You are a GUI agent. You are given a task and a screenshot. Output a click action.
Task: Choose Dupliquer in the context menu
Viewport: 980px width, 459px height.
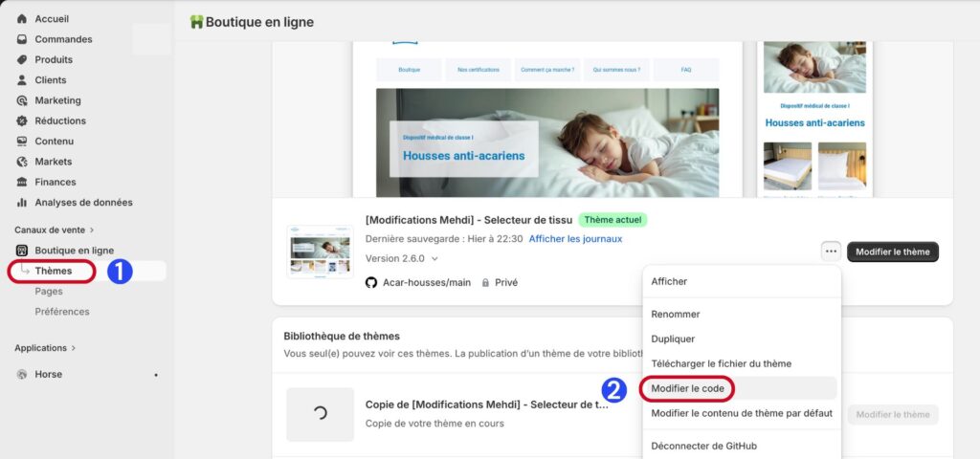(673, 339)
